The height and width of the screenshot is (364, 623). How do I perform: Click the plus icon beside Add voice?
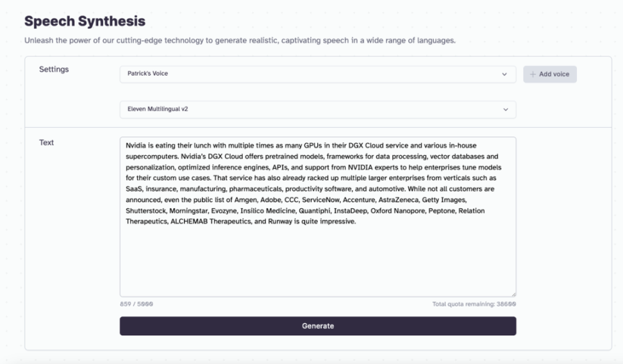pos(533,74)
